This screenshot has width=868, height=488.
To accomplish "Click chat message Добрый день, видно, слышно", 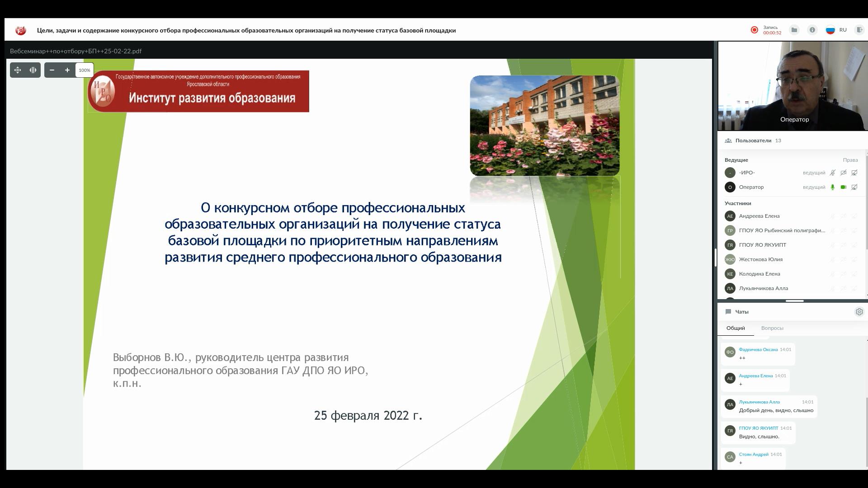I will (776, 410).
